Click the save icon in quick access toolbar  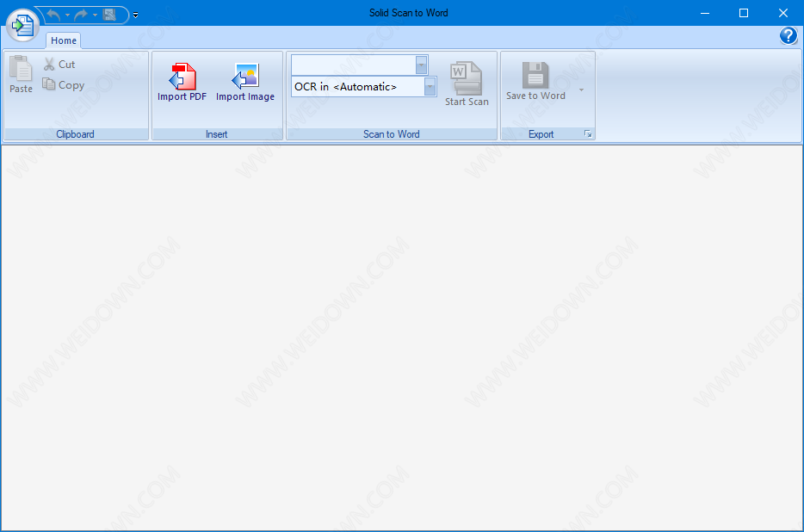[x=109, y=15]
